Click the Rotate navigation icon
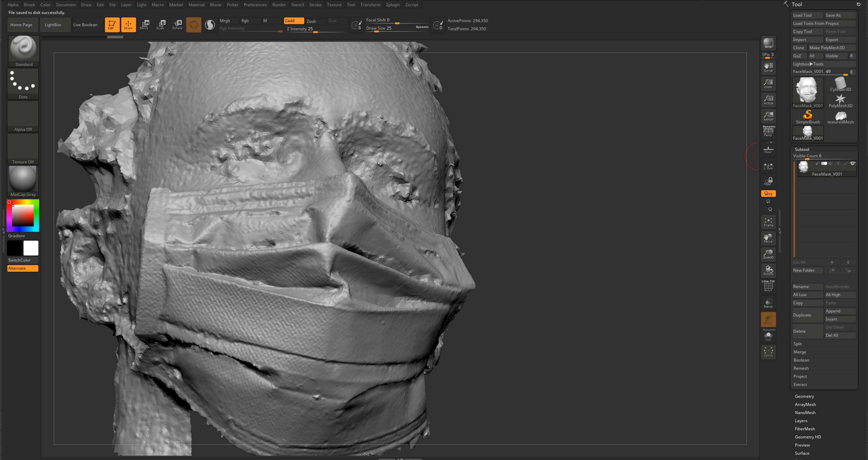Image resolution: width=868 pixels, height=460 pixels. pyautogui.click(x=768, y=270)
